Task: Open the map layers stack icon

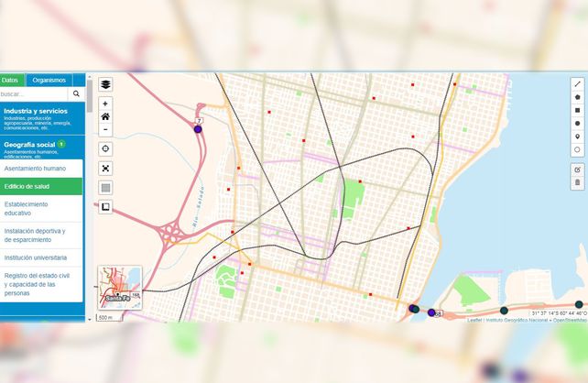Action: click(105, 84)
